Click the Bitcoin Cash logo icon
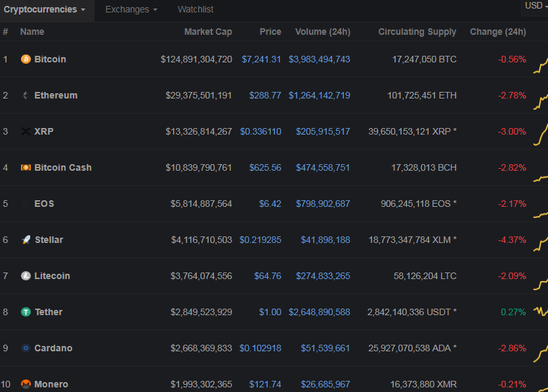This screenshot has height=392, width=548. pos(26,167)
